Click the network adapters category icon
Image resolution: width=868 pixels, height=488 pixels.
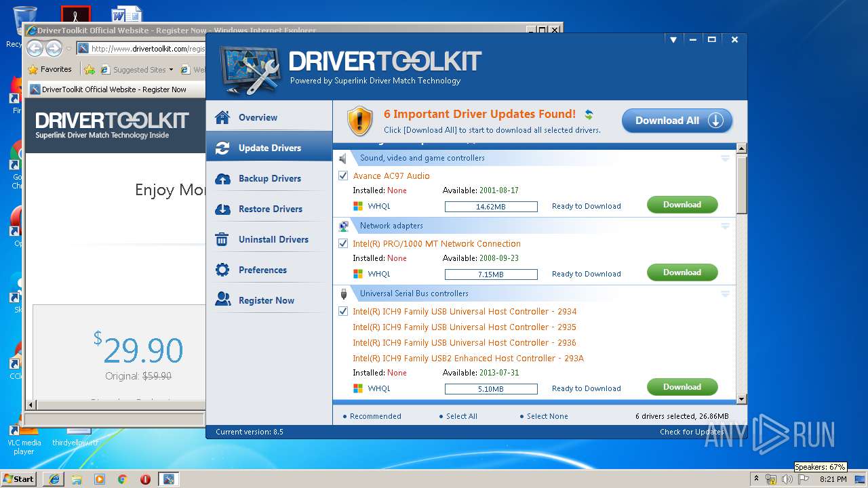tap(343, 226)
